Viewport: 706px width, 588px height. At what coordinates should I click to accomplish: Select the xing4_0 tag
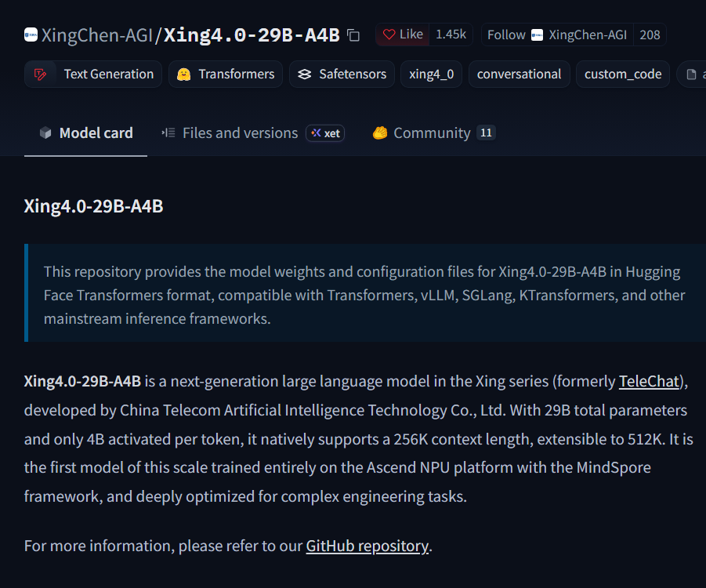tap(431, 74)
